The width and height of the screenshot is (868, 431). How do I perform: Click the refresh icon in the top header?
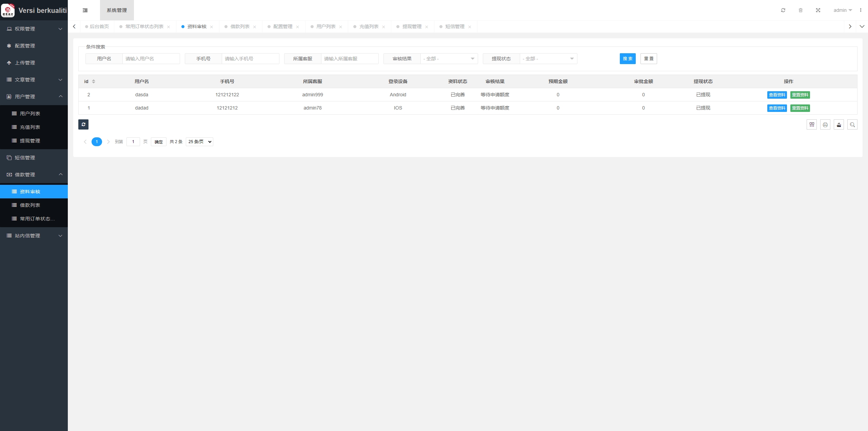click(x=783, y=10)
